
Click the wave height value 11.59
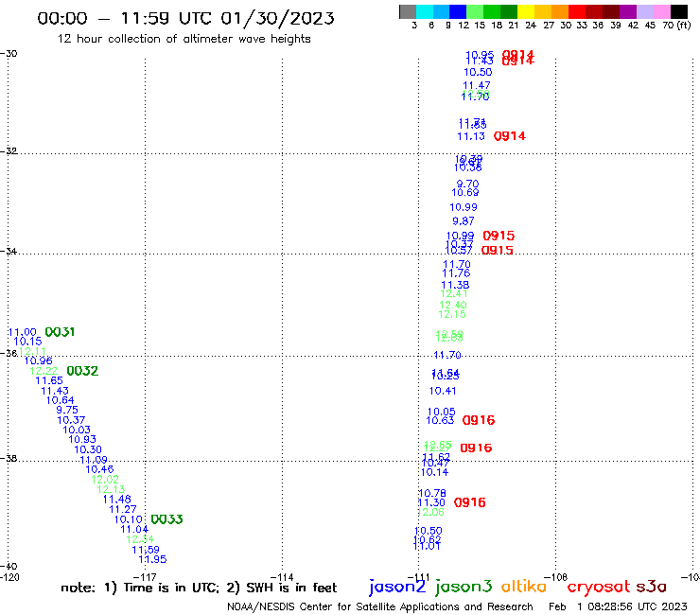click(x=146, y=550)
